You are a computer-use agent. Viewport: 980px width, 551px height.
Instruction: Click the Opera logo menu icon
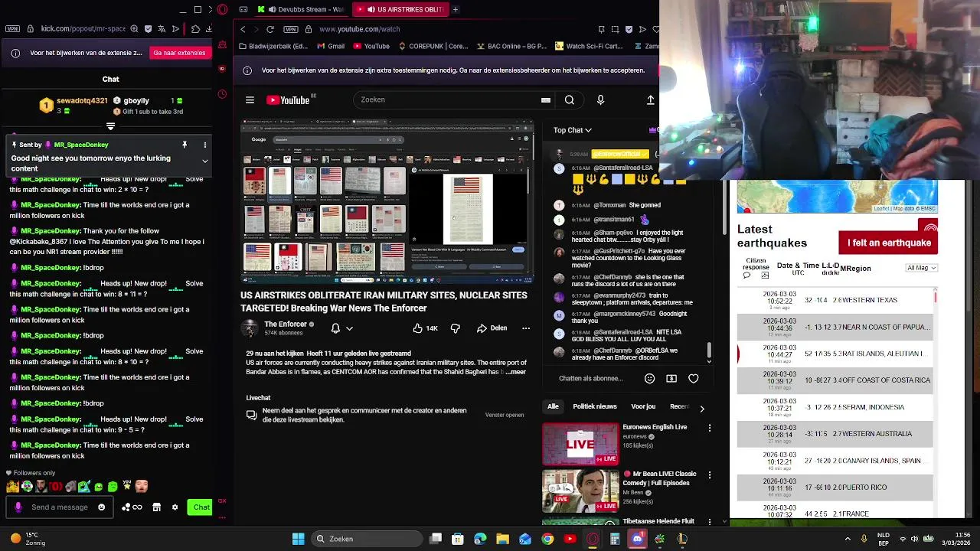click(222, 10)
